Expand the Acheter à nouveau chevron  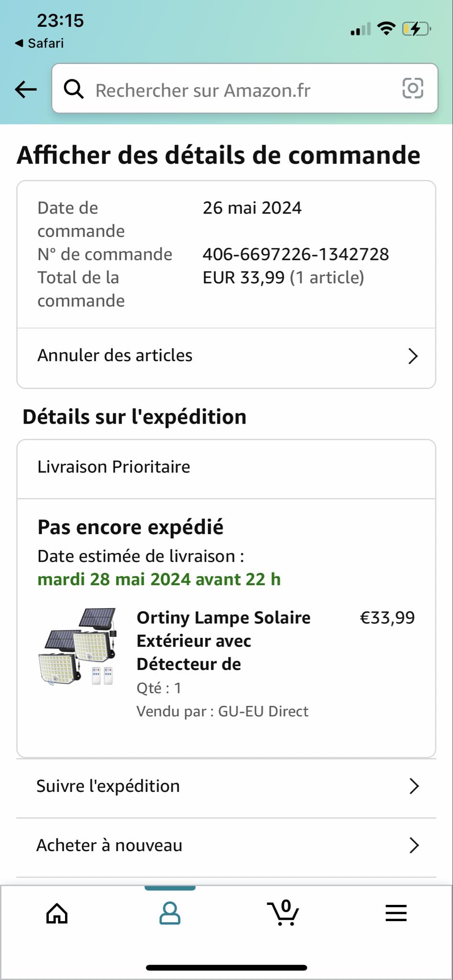click(414, 846)
